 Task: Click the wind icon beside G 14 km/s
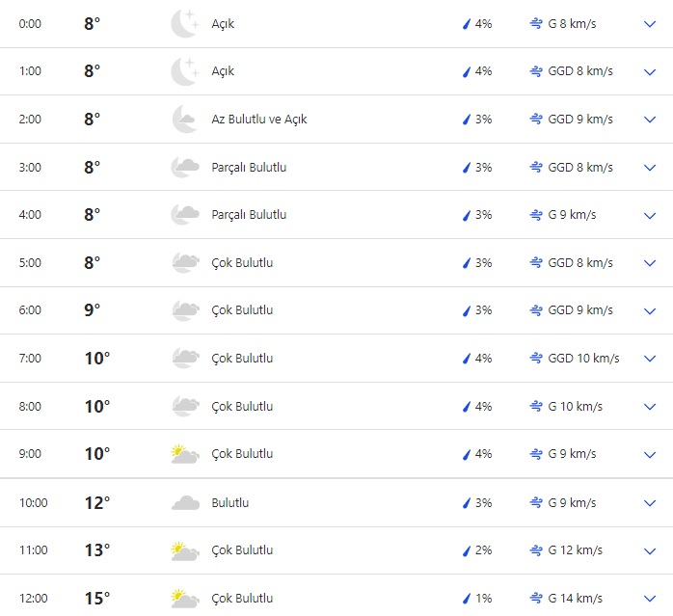tap(536, 599)
